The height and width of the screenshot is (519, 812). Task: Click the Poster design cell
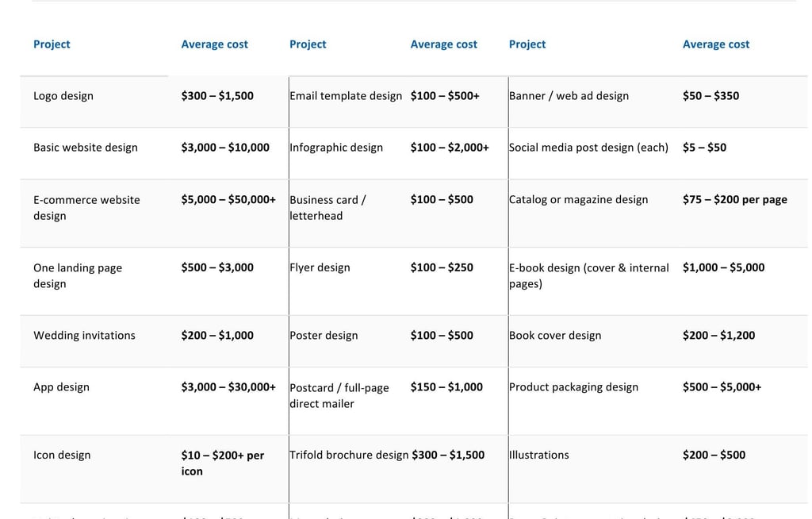pyautogui.click(x=324, y=336)
